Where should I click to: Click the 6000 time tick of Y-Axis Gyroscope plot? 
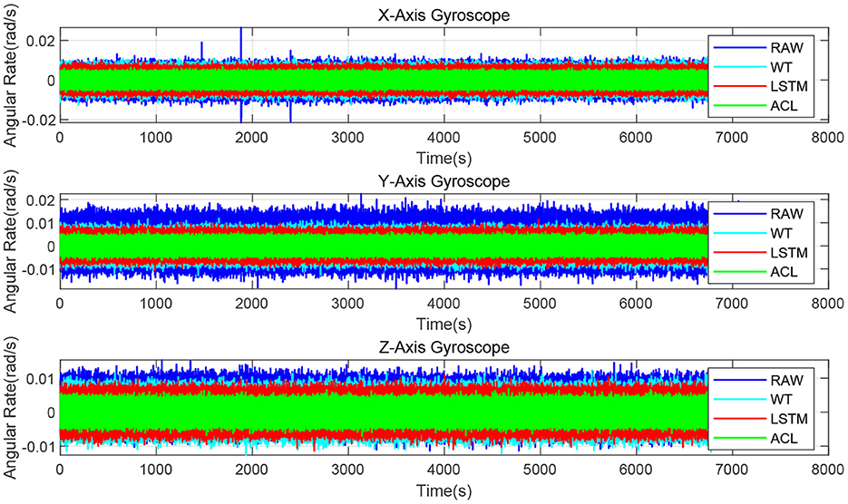click(x=636, y=304)
